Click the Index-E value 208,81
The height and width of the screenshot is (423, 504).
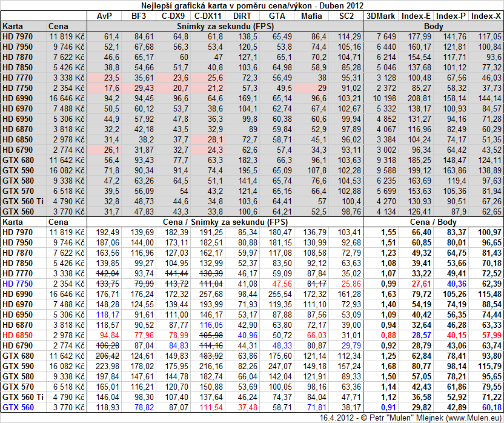click(x=419, y=98)
